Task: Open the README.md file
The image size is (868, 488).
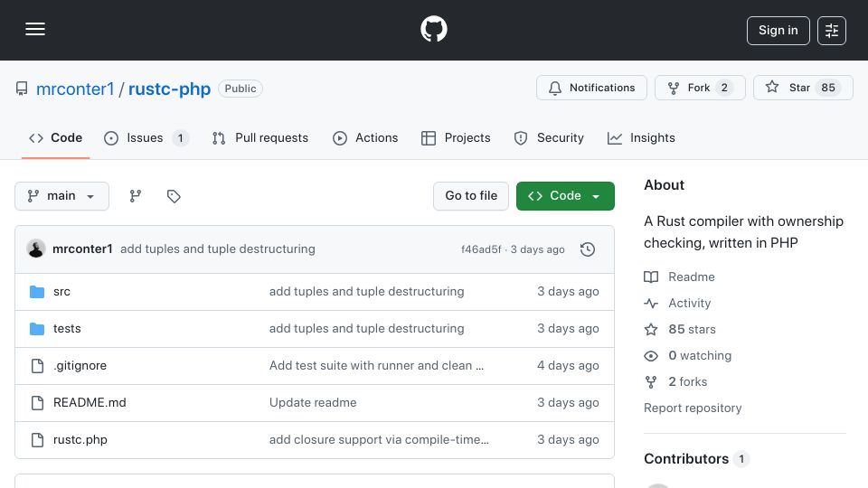Action: click(x=90, y=403)
